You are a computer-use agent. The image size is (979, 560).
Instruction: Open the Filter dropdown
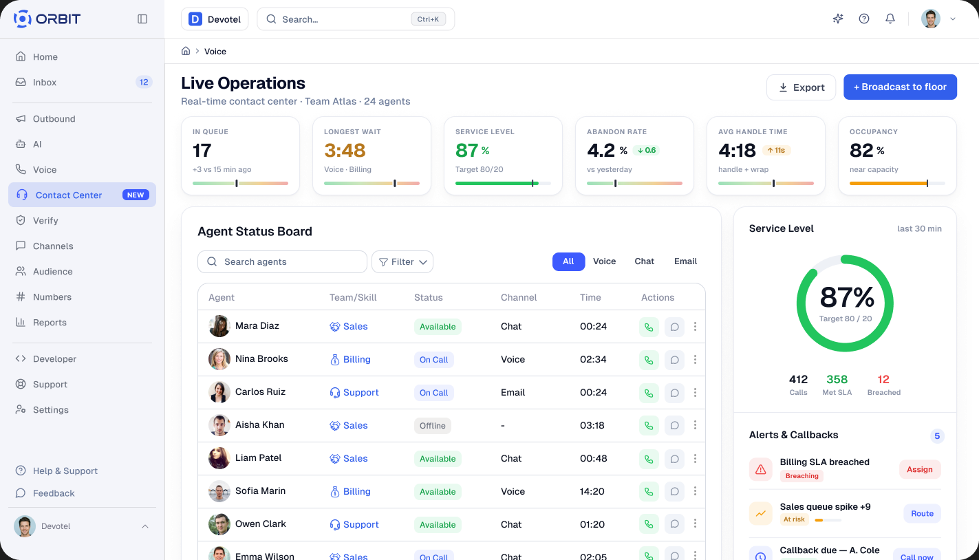(402, 262)
